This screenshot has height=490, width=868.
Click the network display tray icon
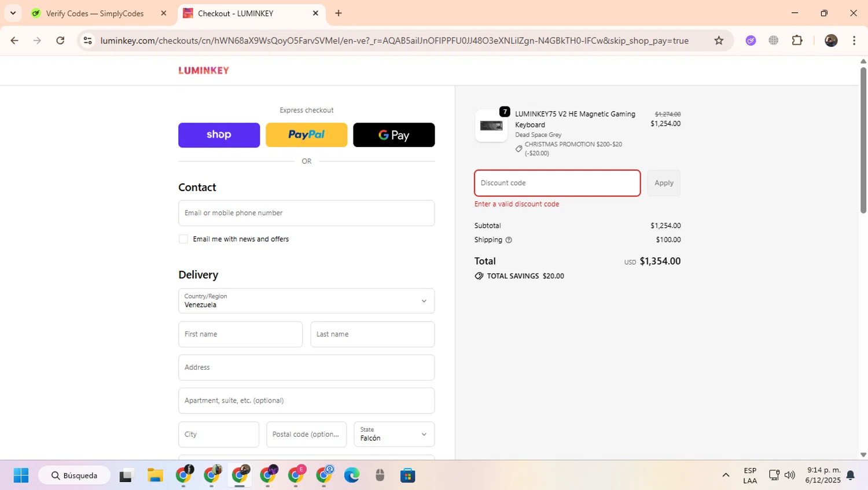click(x=774, y=476)
